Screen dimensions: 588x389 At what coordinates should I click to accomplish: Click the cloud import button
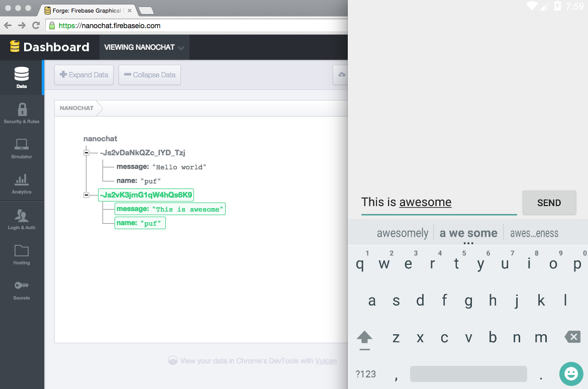click(341, 75)
